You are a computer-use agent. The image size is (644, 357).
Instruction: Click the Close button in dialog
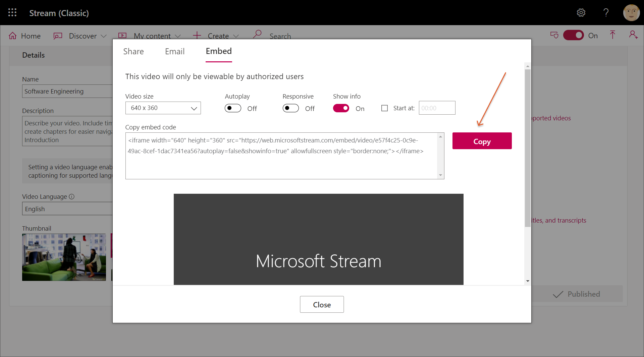coord(322,304)
